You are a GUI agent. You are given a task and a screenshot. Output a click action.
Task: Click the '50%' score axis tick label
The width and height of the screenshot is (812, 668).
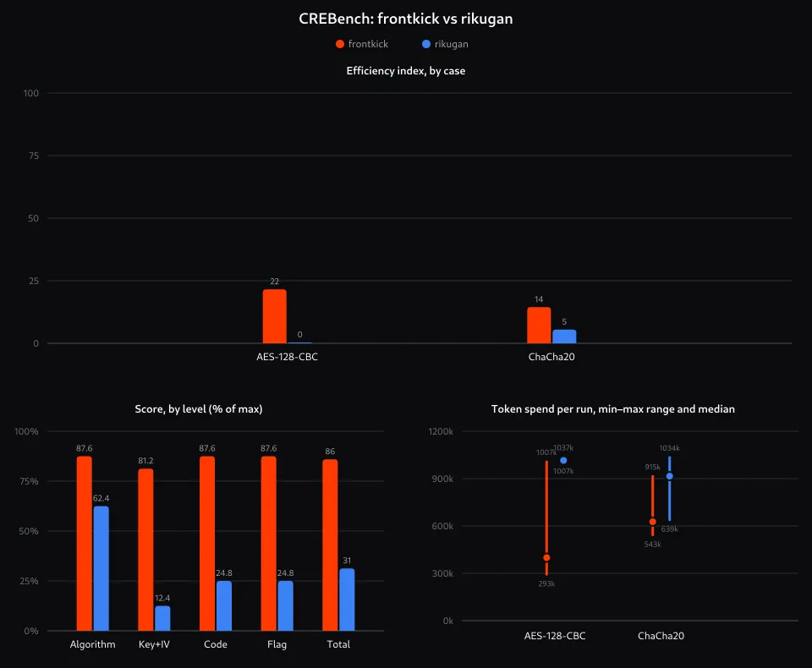(x=29, y=531)
